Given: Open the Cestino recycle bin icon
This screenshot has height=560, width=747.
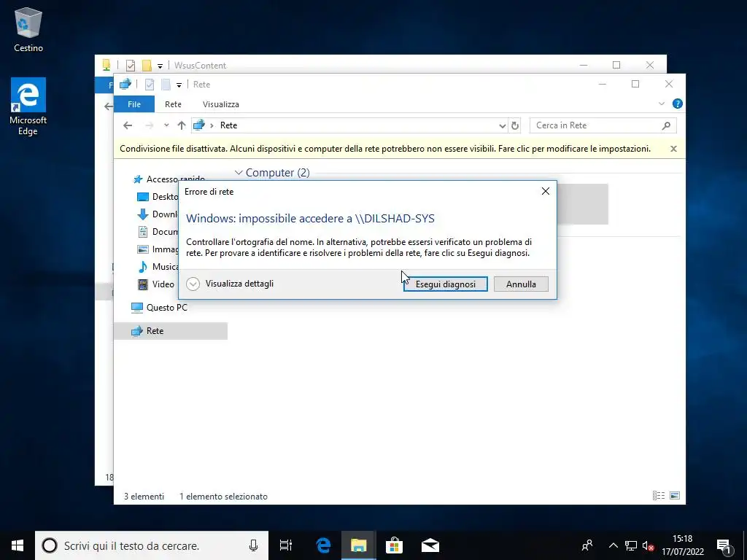Looking at the screenshot, I should click(x=28, y=30).
